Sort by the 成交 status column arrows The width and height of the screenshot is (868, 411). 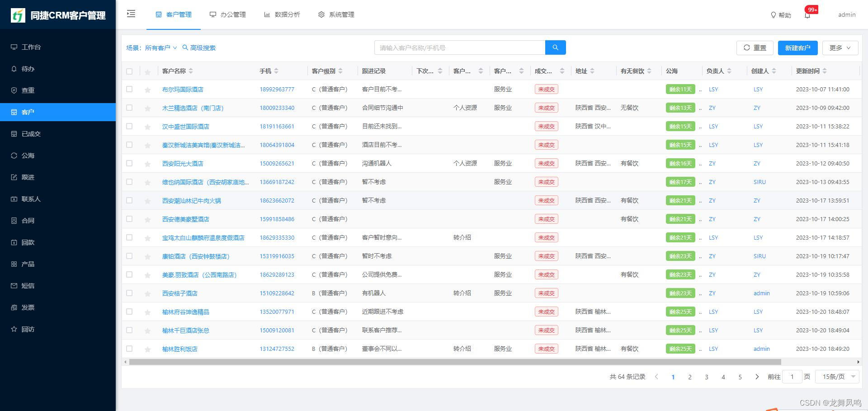tap(562, 71)
